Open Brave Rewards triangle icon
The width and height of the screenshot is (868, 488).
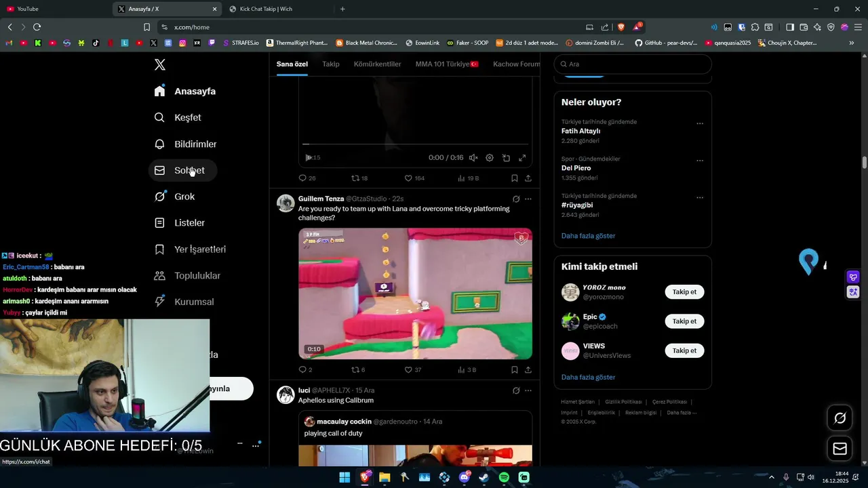637,27
